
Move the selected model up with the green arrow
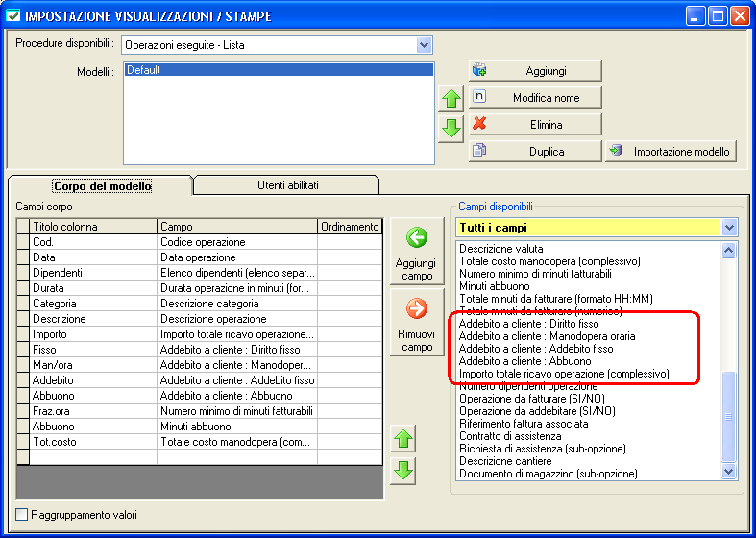[x=451, y=99]
